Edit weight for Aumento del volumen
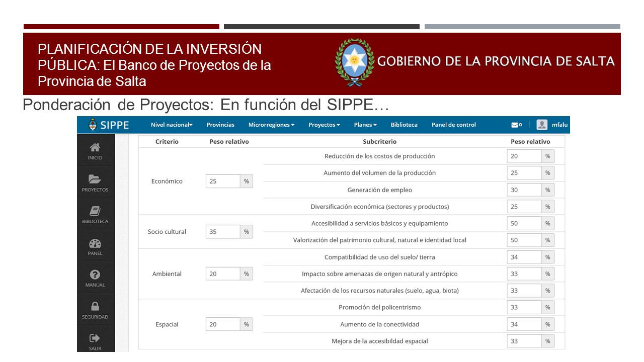This screenshot has height=362, width=644. [x=524, y=173]
